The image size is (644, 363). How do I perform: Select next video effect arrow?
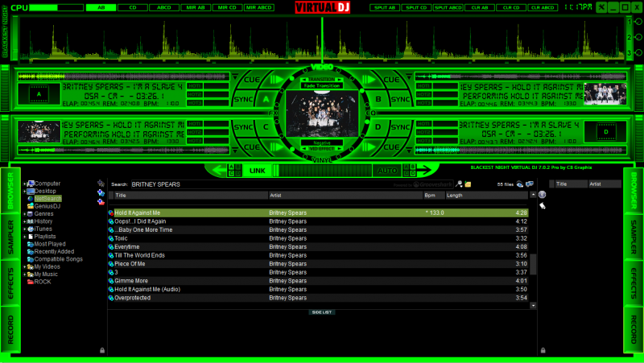pos(340,149)
